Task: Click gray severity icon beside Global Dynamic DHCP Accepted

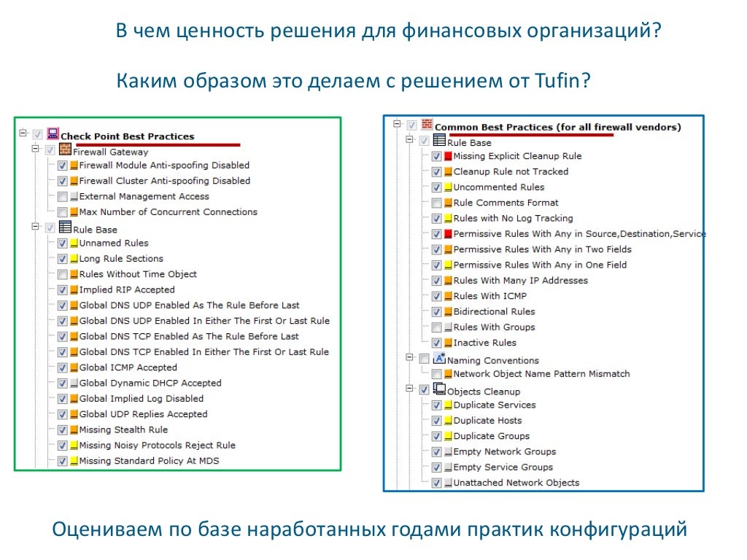Action: click(x=74, y=383)
